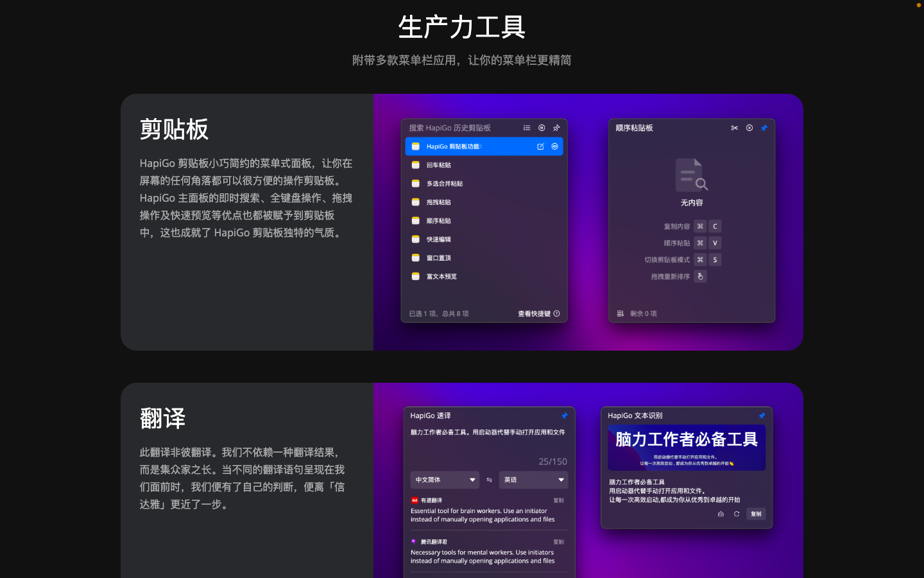This screenshot has height=578, width=924.
Task: Select the 窗口置顶 clipboard entry
Action: tap(484, 258)
